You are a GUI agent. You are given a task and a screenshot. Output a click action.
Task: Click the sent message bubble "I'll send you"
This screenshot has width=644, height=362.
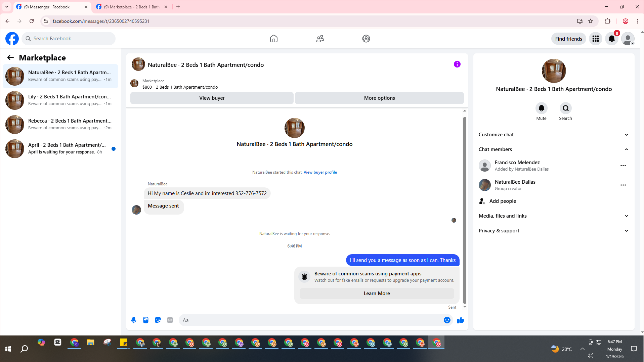pyautogui.click(x=402, y=260)
